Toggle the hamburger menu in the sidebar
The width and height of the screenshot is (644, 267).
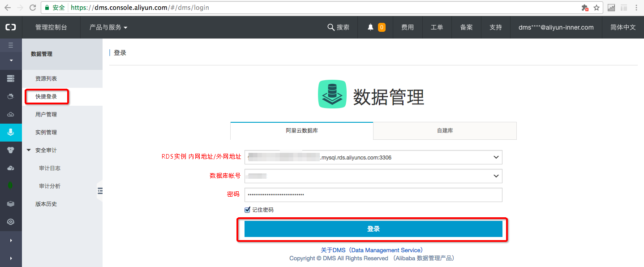point(11,45)
